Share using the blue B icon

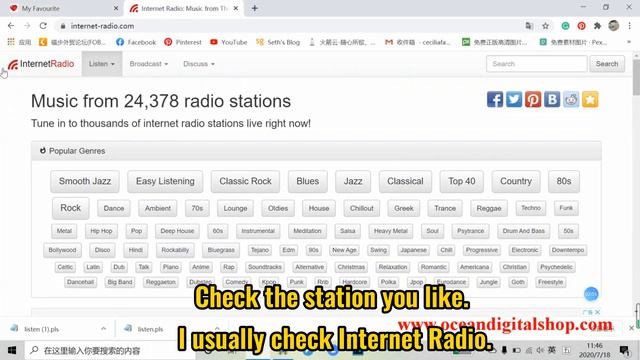click(x=552, y=99)
